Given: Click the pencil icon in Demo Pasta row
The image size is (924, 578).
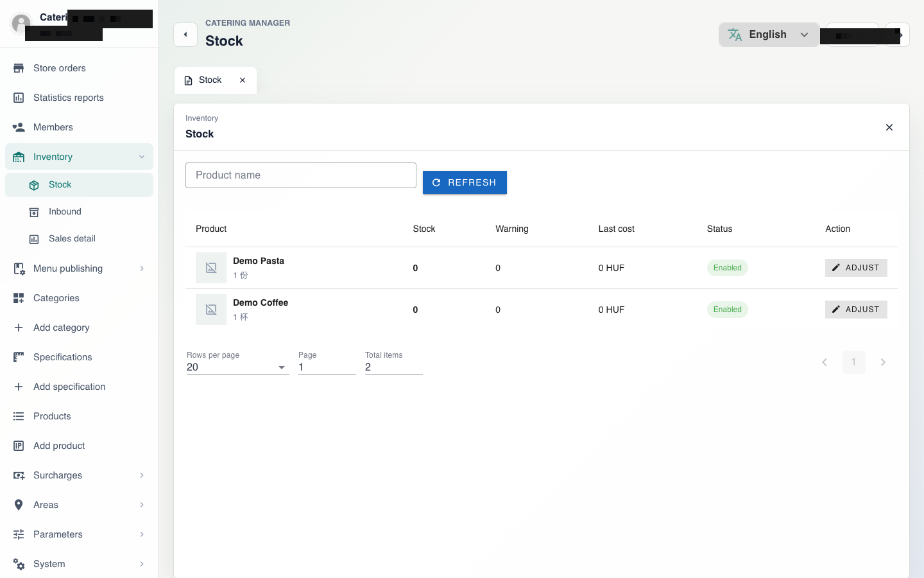Looking at the screenshot, I should click(x=836, y=268).
